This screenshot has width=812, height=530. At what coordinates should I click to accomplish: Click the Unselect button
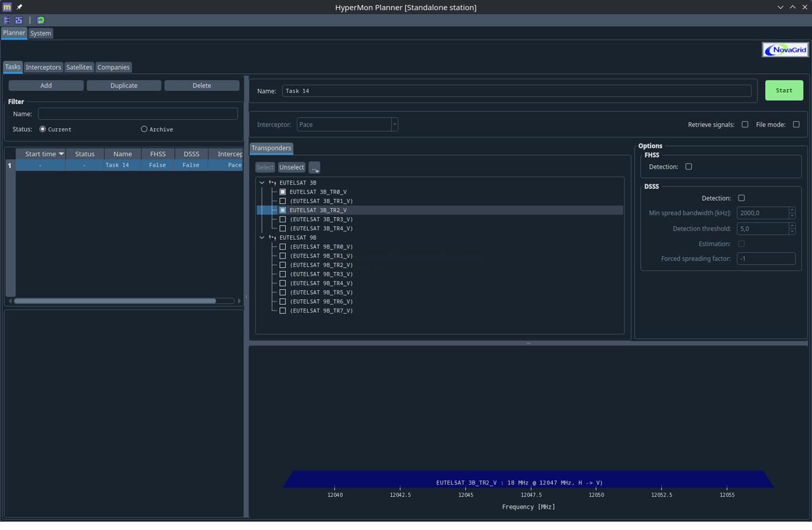[x=292, y=167]
